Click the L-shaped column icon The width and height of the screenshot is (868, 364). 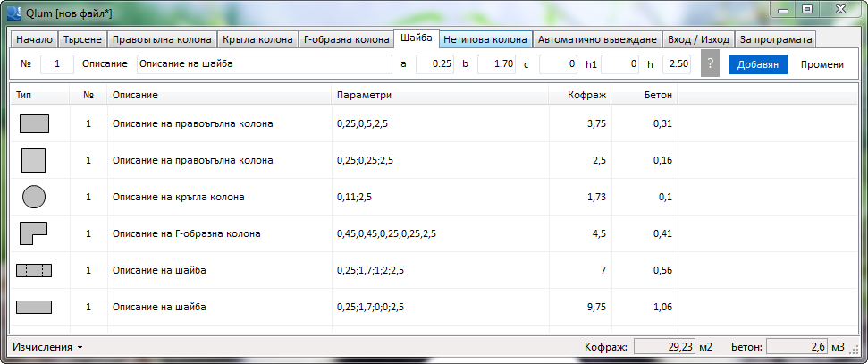pyautogui.click(x=34, y=233)
